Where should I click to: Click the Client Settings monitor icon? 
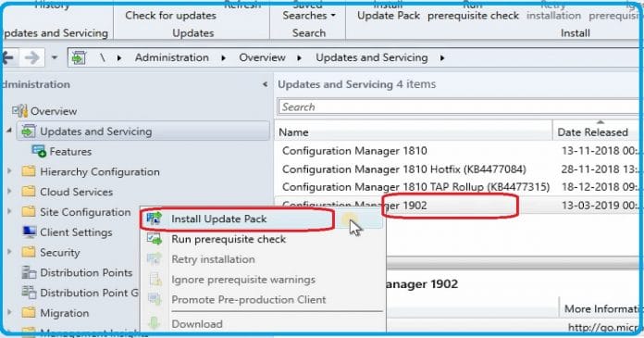click(29, 232)
